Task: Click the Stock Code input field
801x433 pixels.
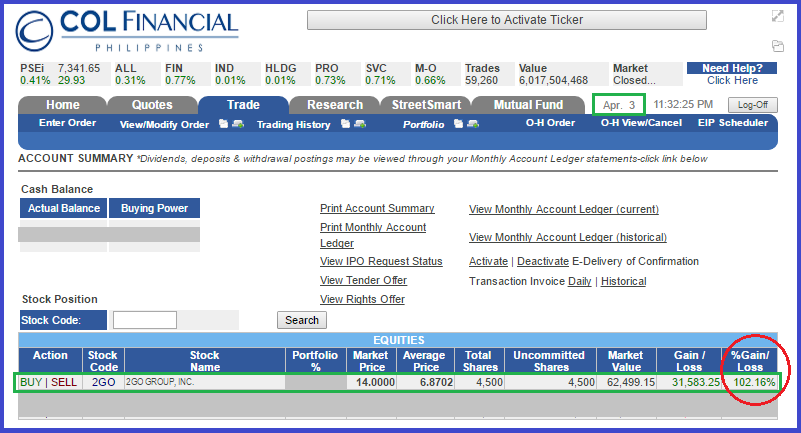Action: click(145, 320)
